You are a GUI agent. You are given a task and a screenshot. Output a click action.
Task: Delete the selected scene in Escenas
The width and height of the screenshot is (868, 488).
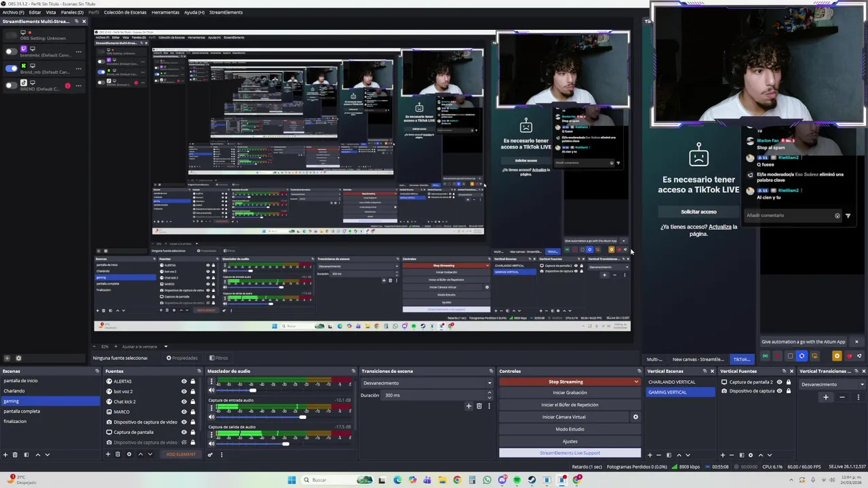click(16, 455)
